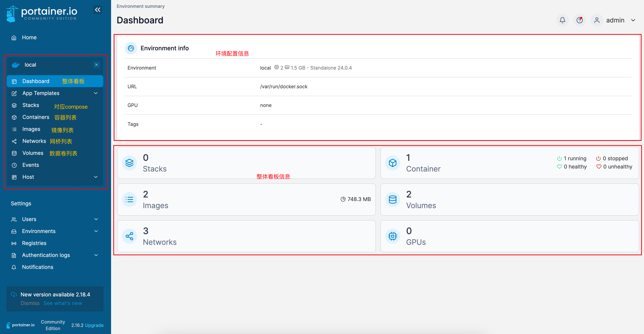This screenshot has width=644, height=334.
Task: Click the Container cube icon tile
Action: (x=392, y=163)
